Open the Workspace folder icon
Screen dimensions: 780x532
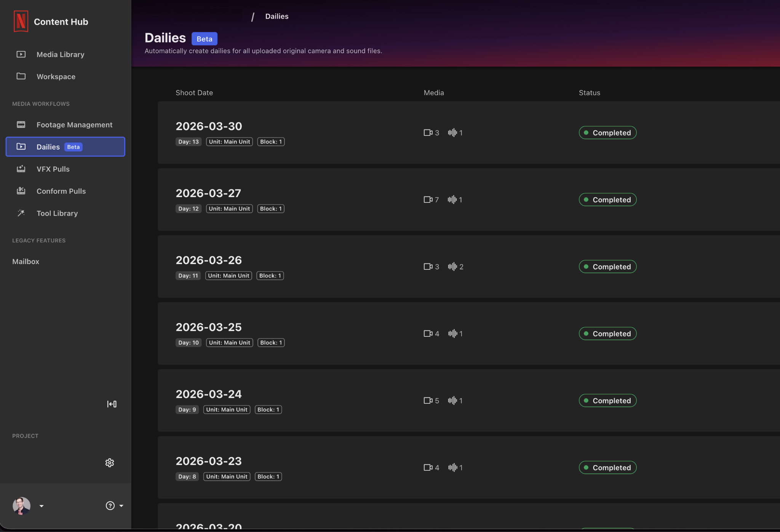point(21,76)
